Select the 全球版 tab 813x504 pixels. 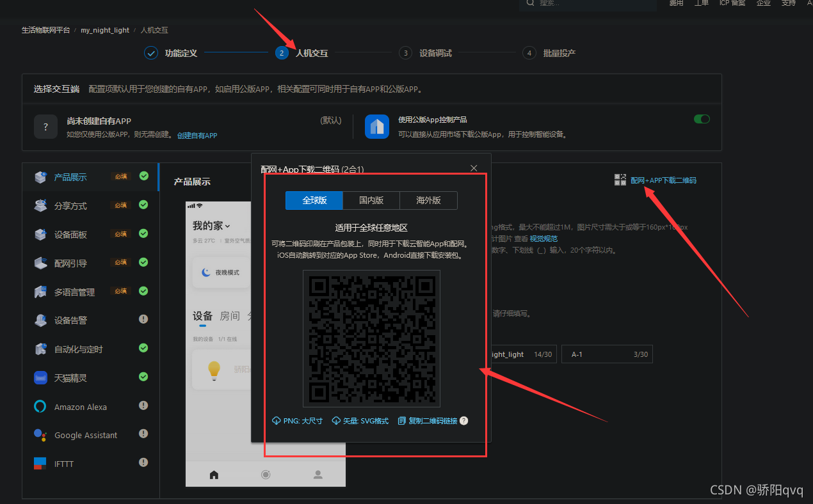coord(314,200)
